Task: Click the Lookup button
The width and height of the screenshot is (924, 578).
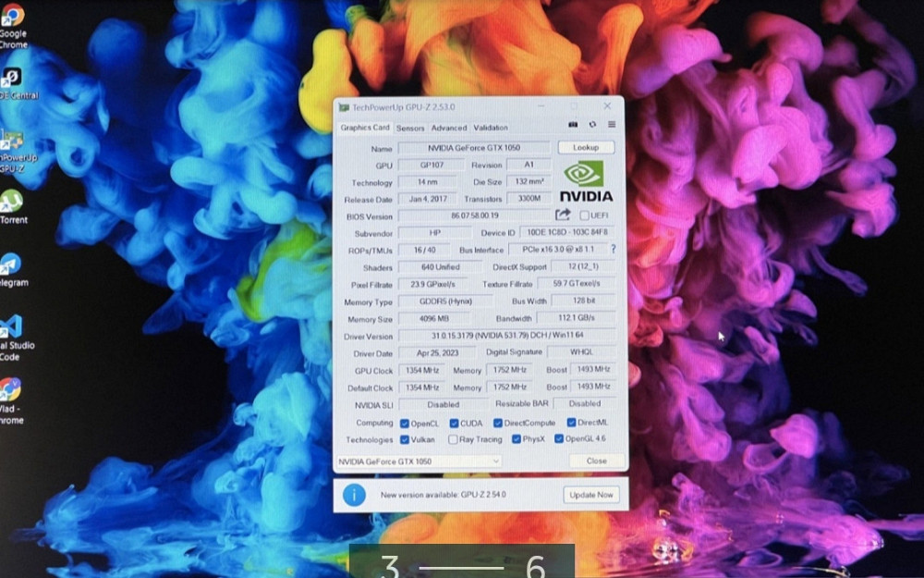Action: tap(586, 147)
